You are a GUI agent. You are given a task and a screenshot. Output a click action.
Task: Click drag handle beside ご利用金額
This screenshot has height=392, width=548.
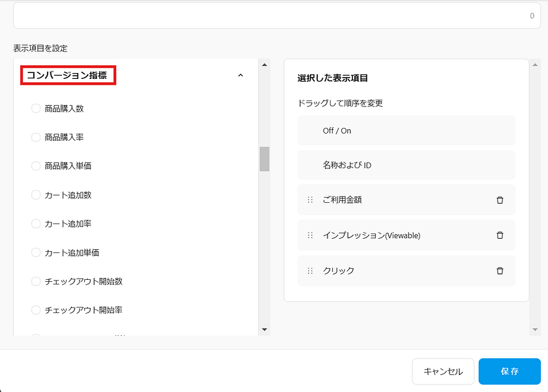311,200
